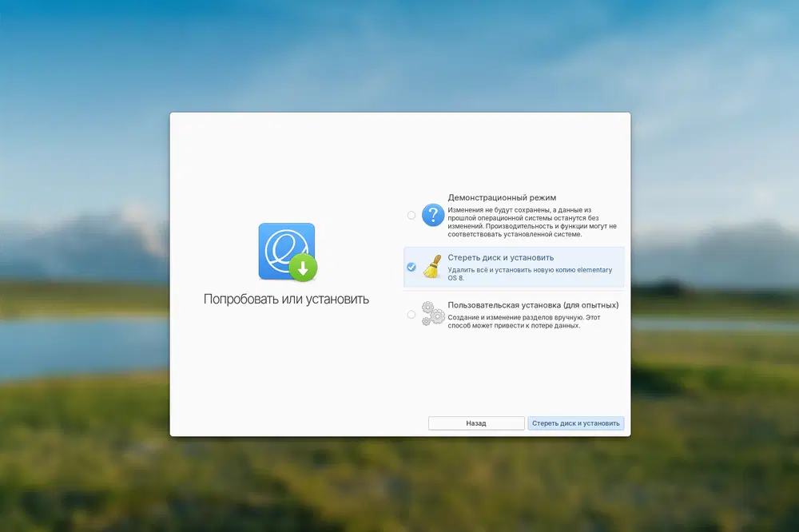Click the gray gears custom install icon
Screen dimensions: 799x532
click(x=433, y=314)
